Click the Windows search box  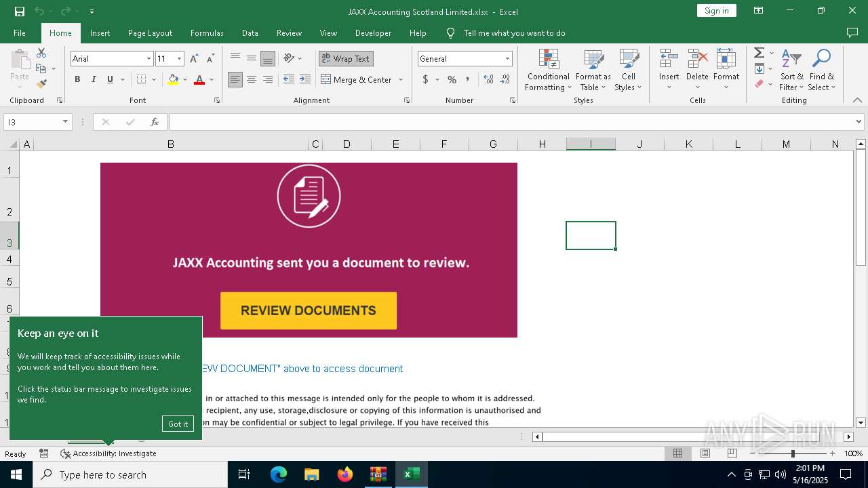click(x=130, y=474)
